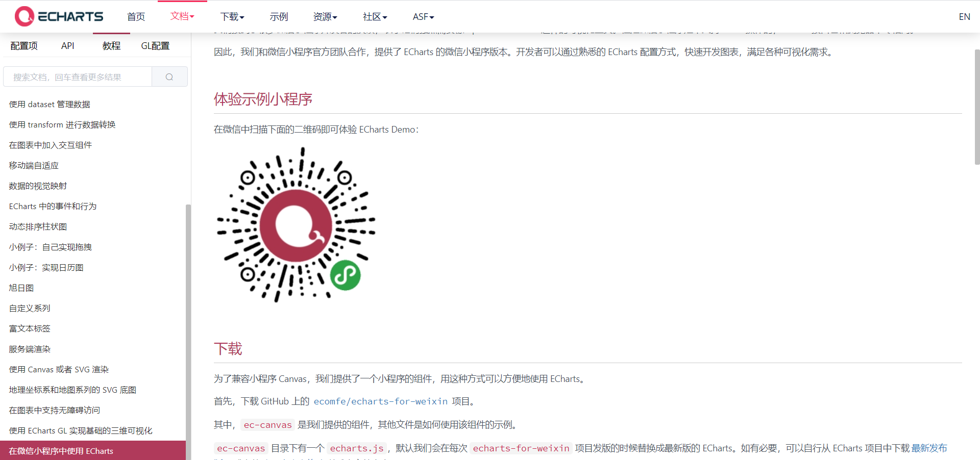Click the mini program demo QR code
980x460 pixels.
(x=296, y=224)
